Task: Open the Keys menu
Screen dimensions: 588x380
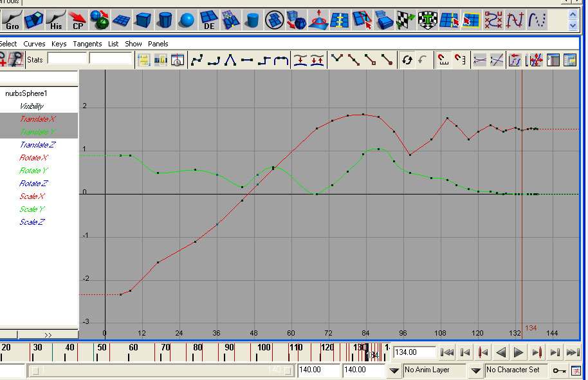Action: (x=59, y=44)
